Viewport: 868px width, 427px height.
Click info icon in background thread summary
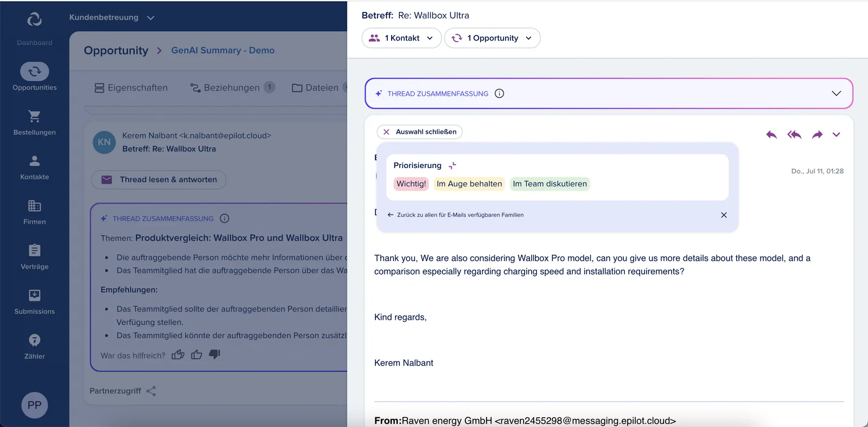(225, 218)
